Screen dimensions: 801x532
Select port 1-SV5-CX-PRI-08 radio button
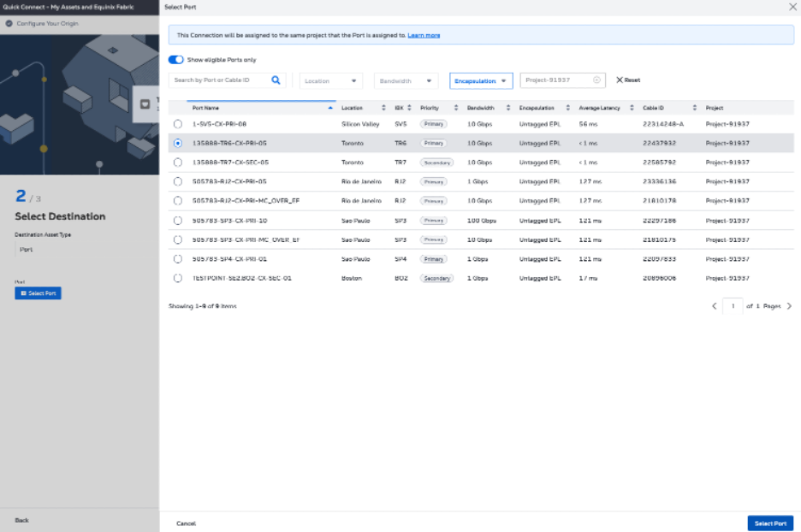(178, 124)
